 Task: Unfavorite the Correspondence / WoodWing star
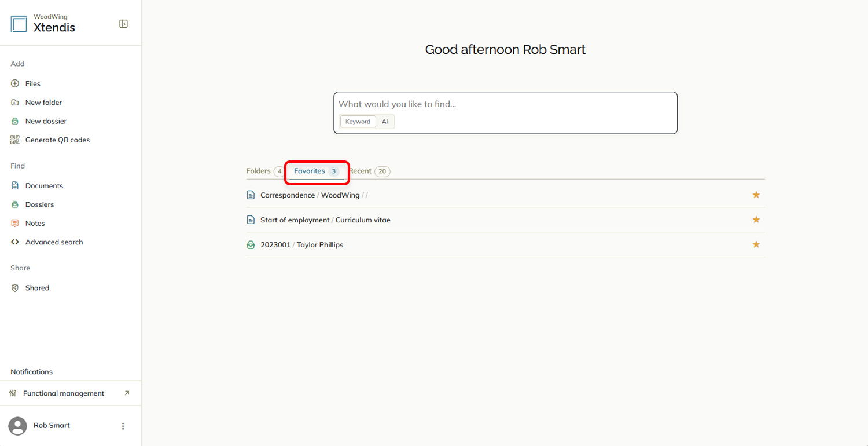pyautogui.click(x=756, y=195)
